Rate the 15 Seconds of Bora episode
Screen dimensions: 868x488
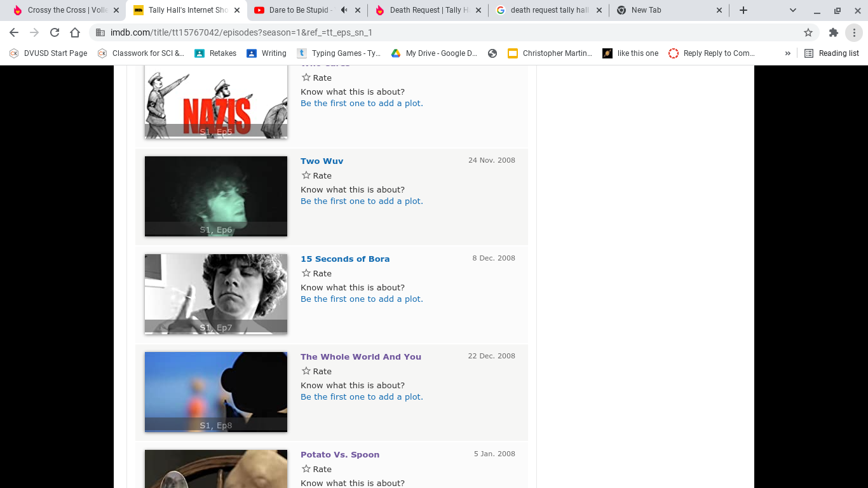[316, 273]
